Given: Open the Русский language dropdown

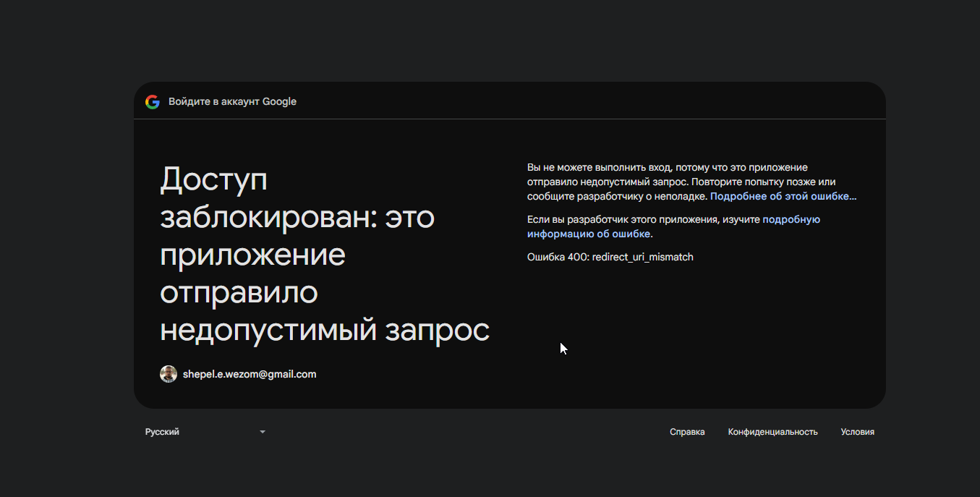Looking at the screenshot, I should pos(206,432).
